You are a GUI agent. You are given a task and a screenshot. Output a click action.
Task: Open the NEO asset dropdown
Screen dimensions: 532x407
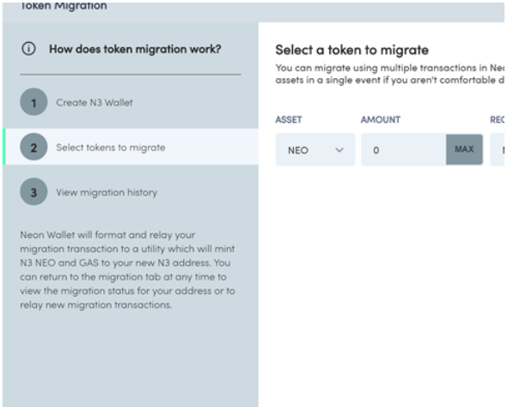(315, 149)
